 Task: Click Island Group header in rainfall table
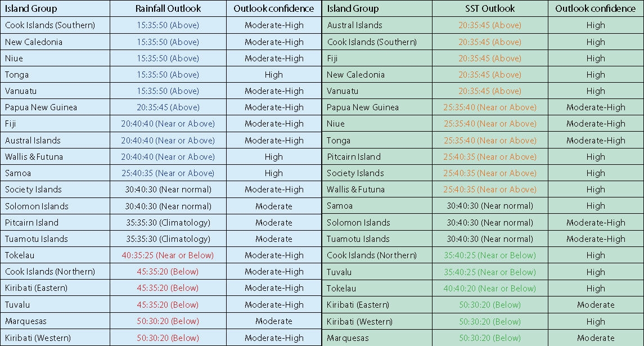pyautogui.click(x=31, y=8)
